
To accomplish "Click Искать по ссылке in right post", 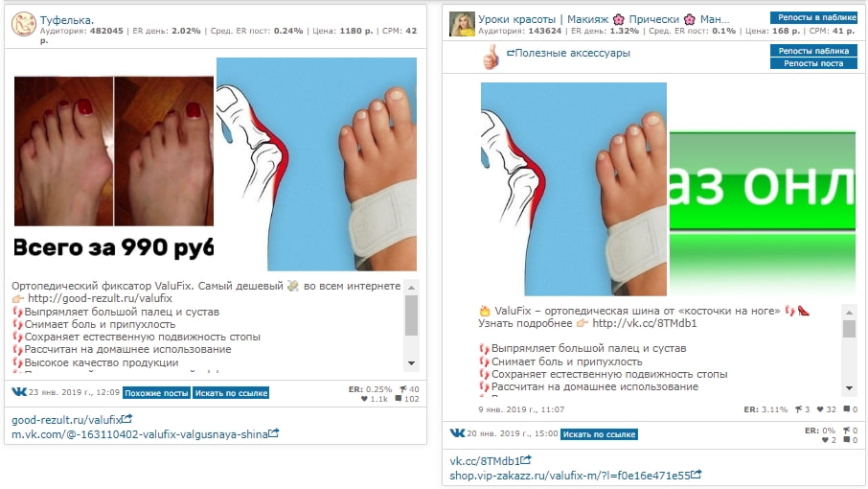I will click(599, 434).
